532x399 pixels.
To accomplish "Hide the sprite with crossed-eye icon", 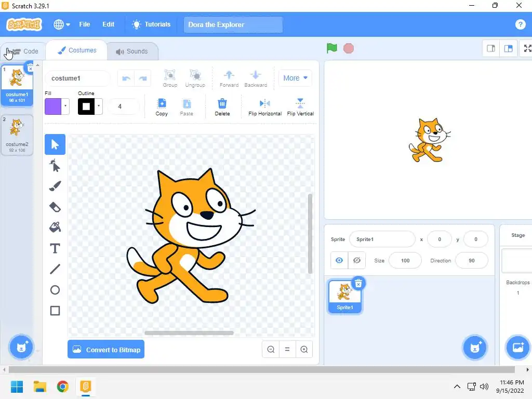I will [x=356, y=260].
